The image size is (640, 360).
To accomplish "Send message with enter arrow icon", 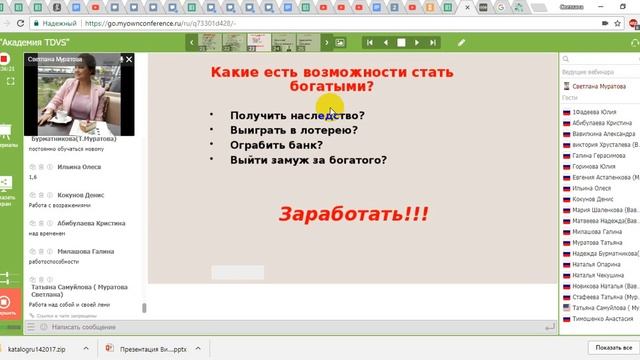I will click(x=550, y=327).
